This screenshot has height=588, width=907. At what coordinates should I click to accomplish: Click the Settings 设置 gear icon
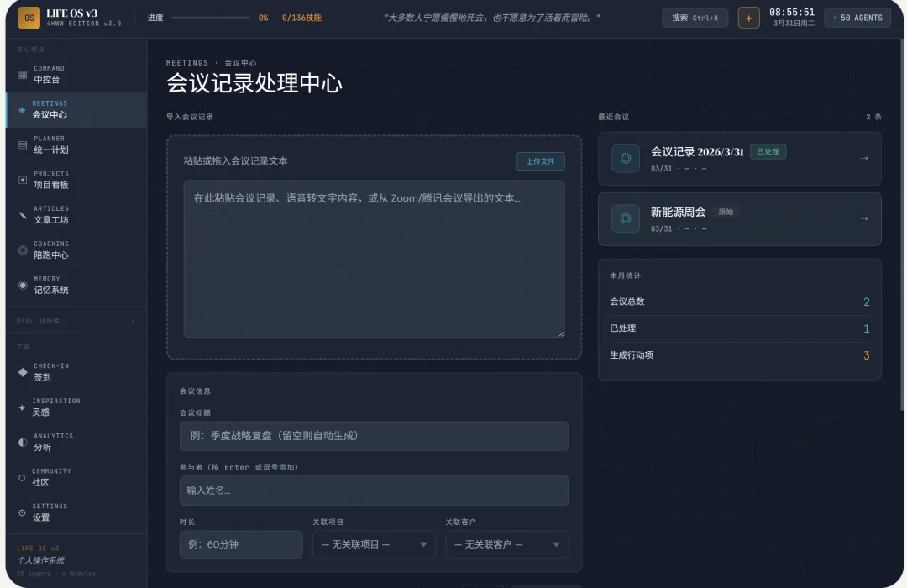[x=22, y=512]
